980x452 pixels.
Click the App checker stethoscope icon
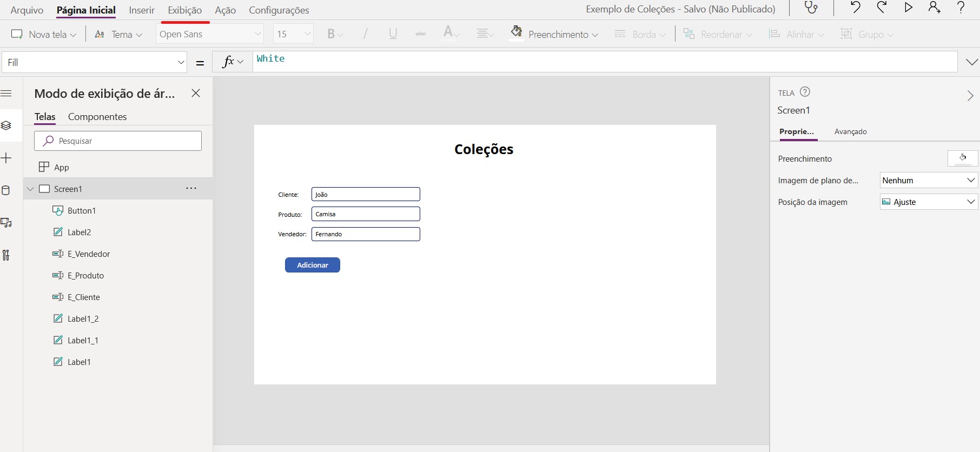tap(811, 8)
